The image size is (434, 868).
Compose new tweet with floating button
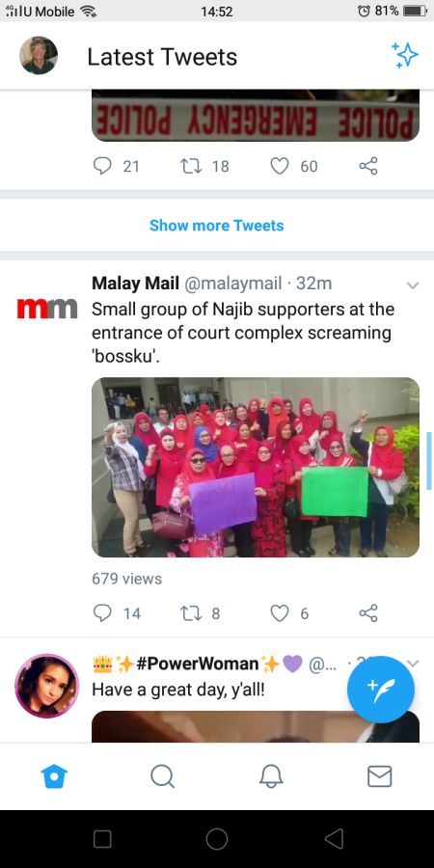pos(381,690)
